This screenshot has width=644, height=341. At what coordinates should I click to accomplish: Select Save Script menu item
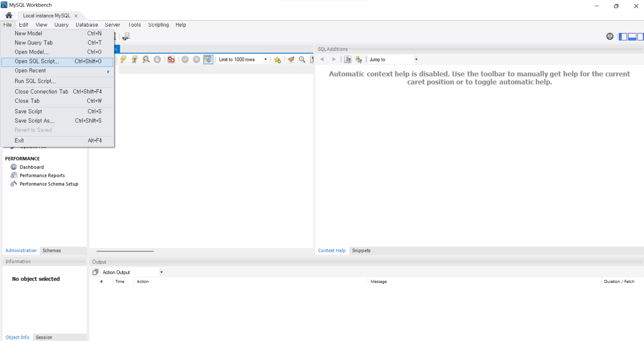[x=57, y=111]
